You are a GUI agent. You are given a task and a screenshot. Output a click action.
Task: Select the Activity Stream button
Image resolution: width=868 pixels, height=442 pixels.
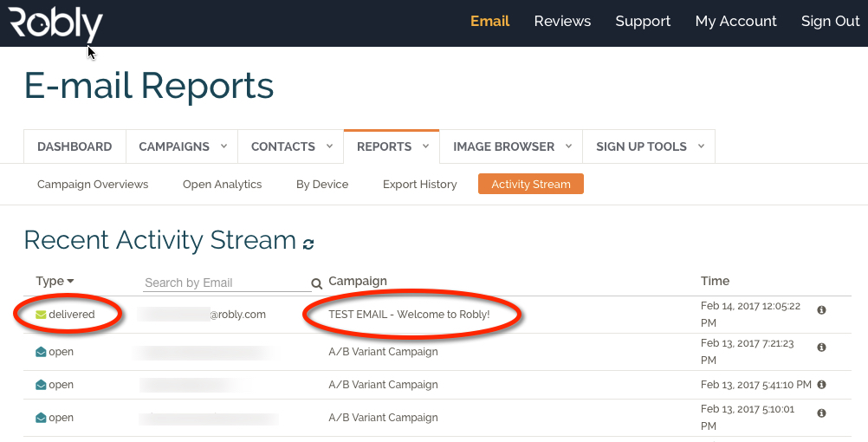(x=531, y=184)
